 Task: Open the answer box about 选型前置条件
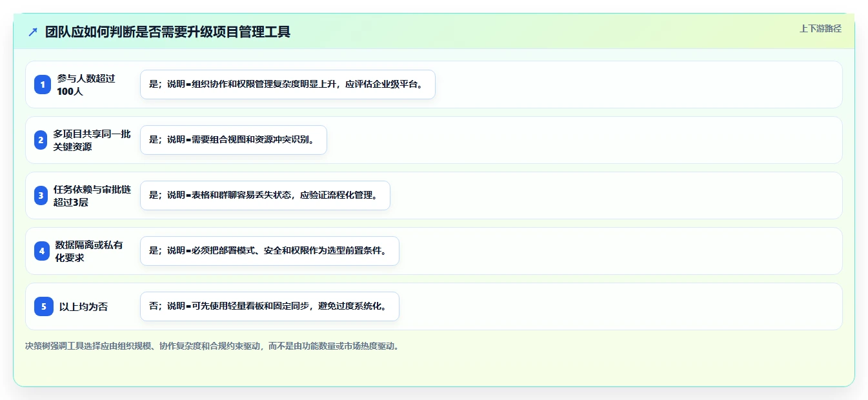coord(270,251)
